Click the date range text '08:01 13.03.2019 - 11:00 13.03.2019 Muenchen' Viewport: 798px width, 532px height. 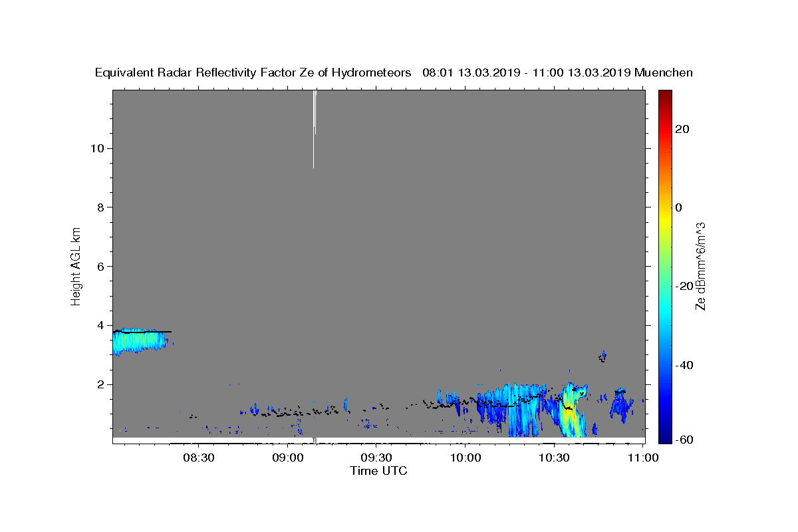557,73
